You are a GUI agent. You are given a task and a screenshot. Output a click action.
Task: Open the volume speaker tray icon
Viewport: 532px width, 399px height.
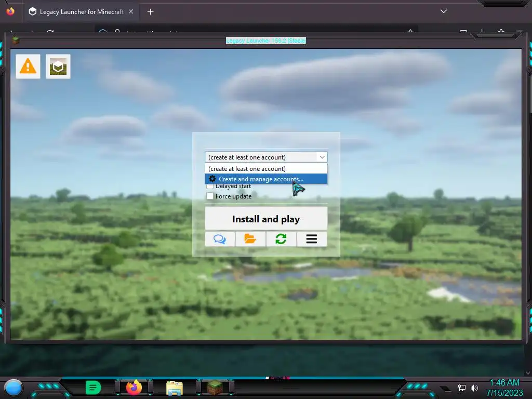point(474,388)
